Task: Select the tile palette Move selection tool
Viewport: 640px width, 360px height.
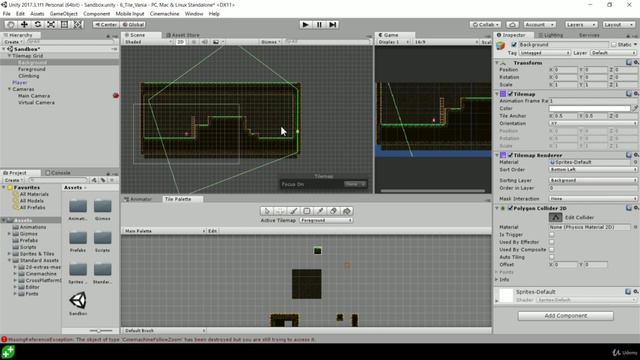Action: [x=280, y=211]
